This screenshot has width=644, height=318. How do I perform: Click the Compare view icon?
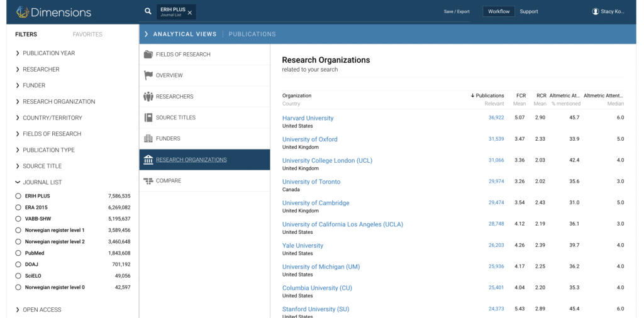point(148,181)
